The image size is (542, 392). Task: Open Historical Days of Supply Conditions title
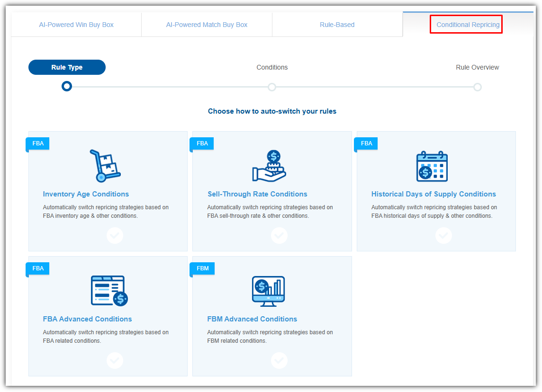pyautogui.click(x=434, y=194)
